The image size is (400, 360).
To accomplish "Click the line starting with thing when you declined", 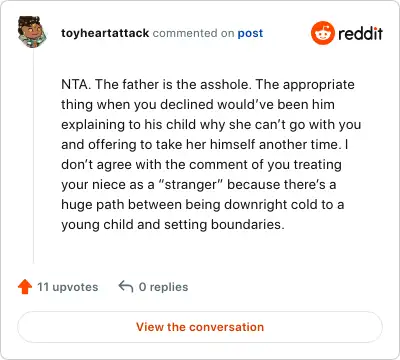I will tap(198, 105).
